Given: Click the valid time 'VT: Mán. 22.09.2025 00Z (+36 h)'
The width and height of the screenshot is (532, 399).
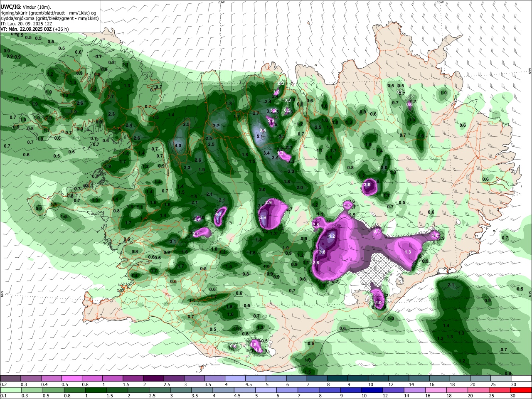Looking at the screenshot, I should tap(34, 29).
